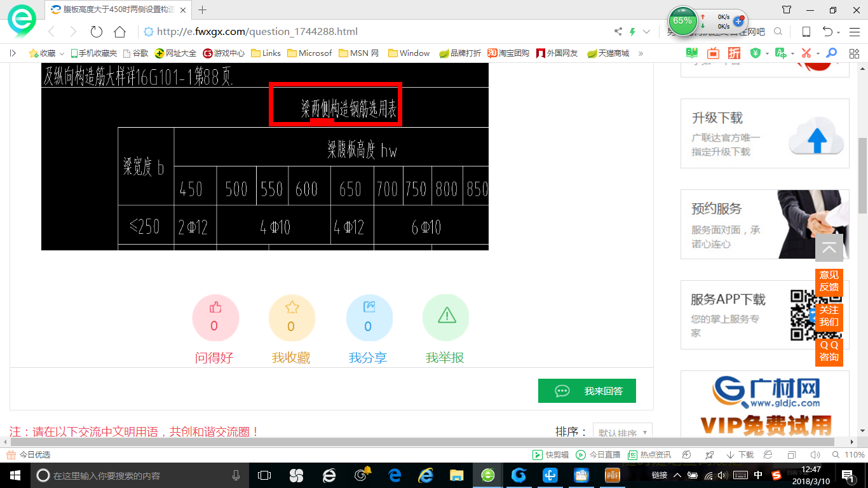Open the 品牌打折 bookmark
868x488 pixels.
click(x=460, y=53)
